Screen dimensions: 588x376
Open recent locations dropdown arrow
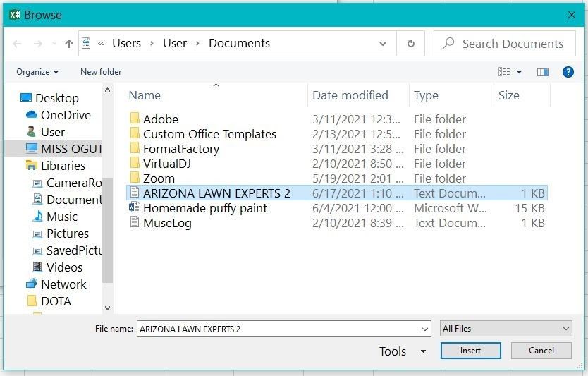click(x=54, y=44)
